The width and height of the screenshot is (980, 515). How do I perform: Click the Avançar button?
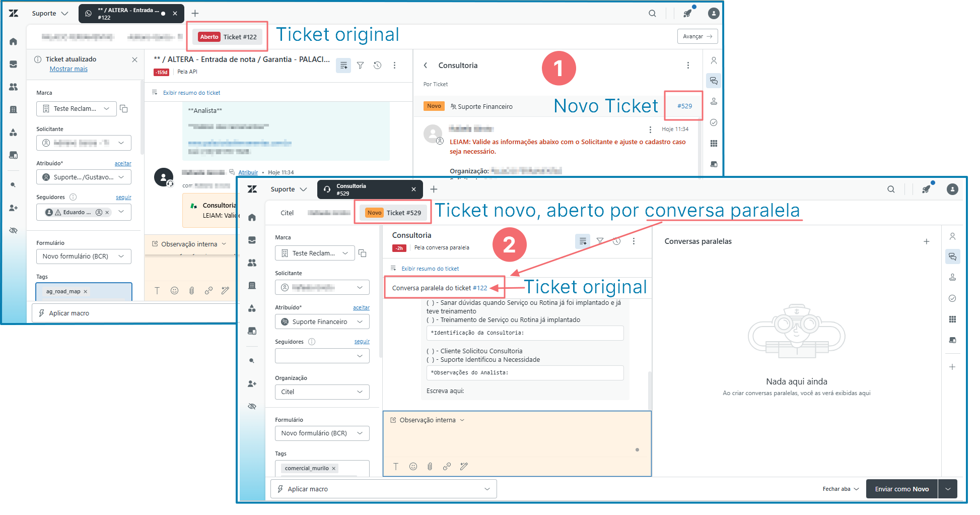point(697,36)
